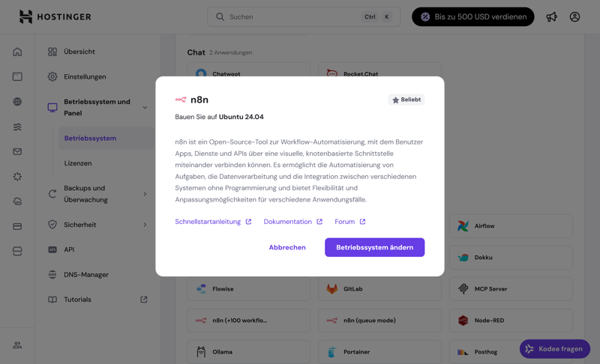
Task: Select the Airflow application tile
Action: click(x=511, y=226)
